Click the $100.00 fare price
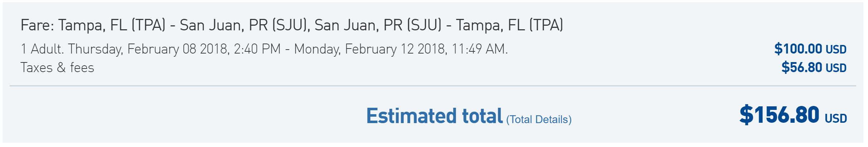The width and height of the screenshot is (868, 147). click(798, 49)
